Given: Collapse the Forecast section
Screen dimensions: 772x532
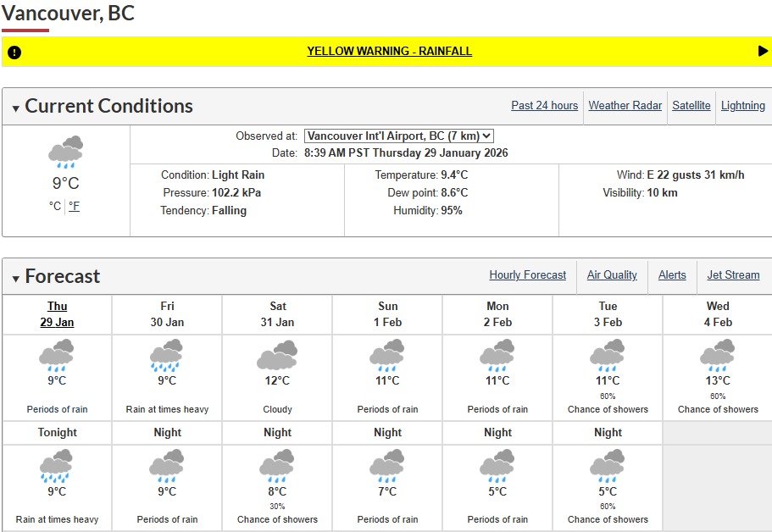Looking at the screenshot, I should (x=16, y=279).
